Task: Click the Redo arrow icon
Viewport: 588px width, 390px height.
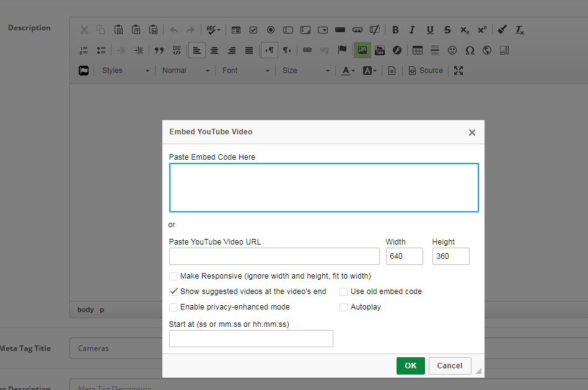Action: click(191, 30)
